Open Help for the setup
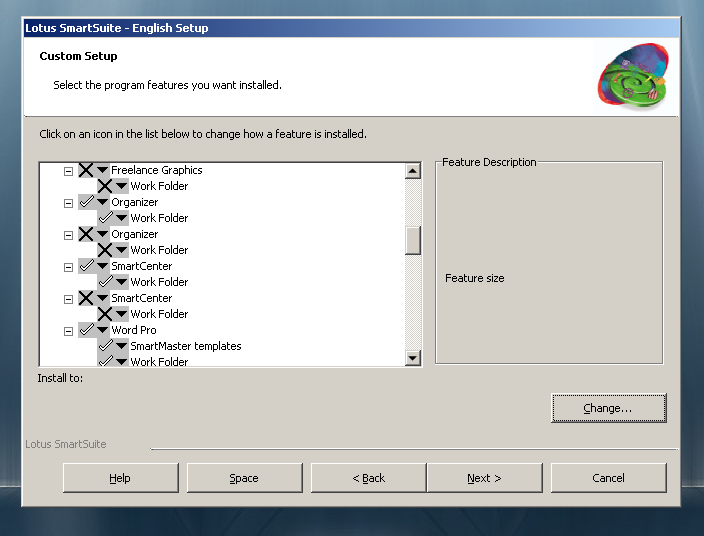This screenshot has height=536, width=704. [x=120, y=478]
